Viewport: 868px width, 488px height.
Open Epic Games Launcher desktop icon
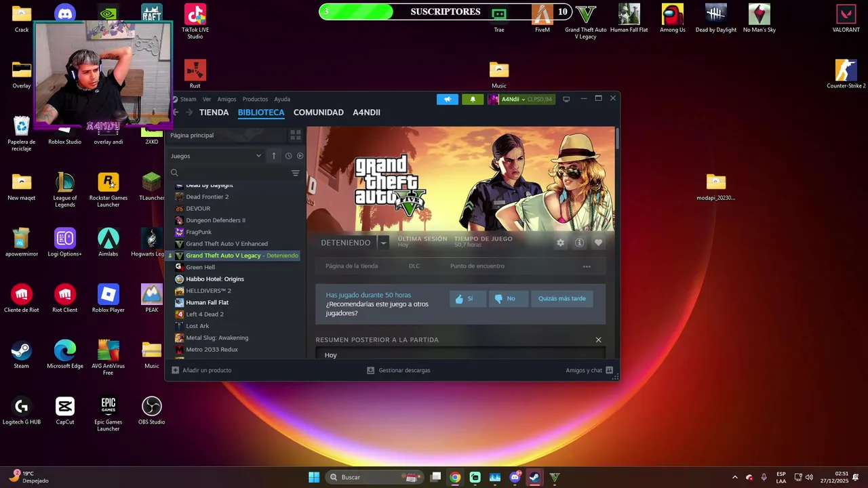click(108, 413)
